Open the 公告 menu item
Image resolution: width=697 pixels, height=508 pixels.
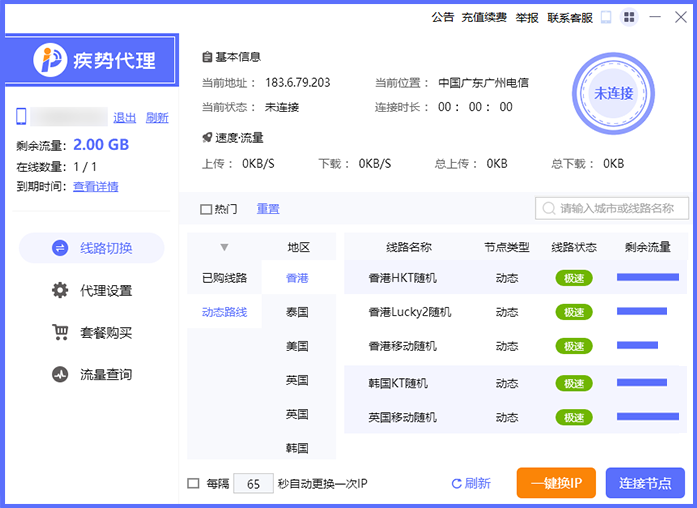click(x=443, y=17)
